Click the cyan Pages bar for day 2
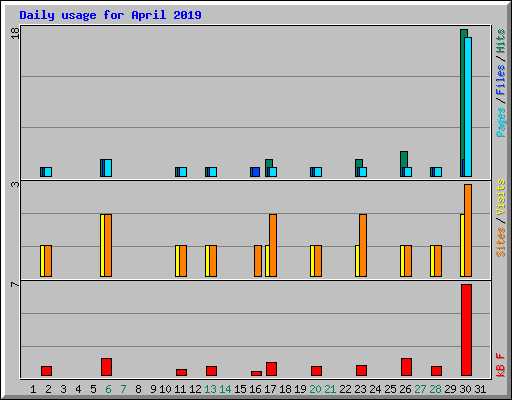Viewport: 512px width, 400px height. point(48,172)
